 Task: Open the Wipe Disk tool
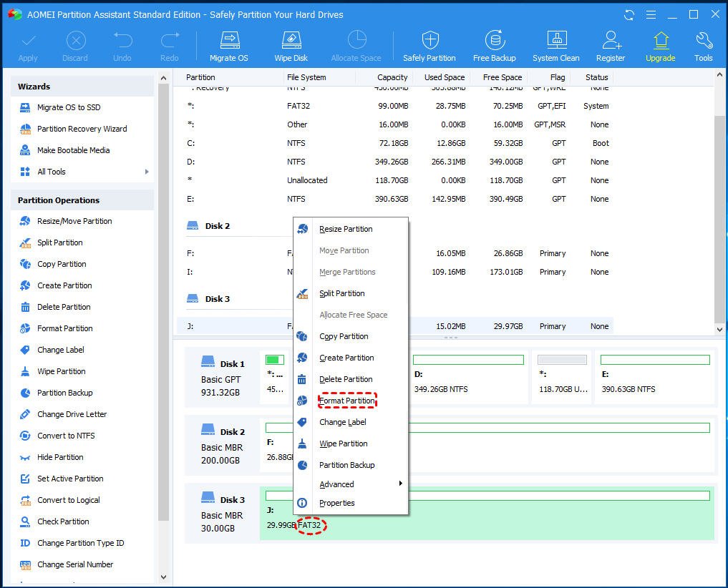(x=291, y=46)
